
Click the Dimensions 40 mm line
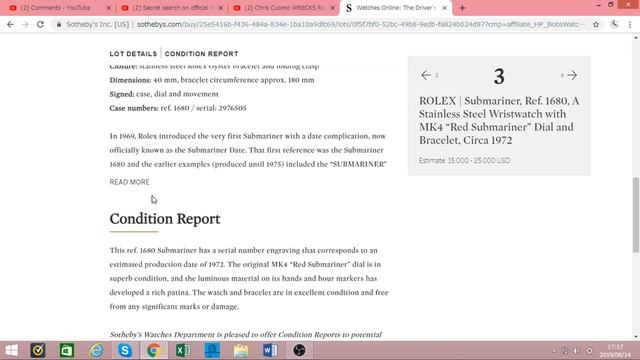click(212, 80)
